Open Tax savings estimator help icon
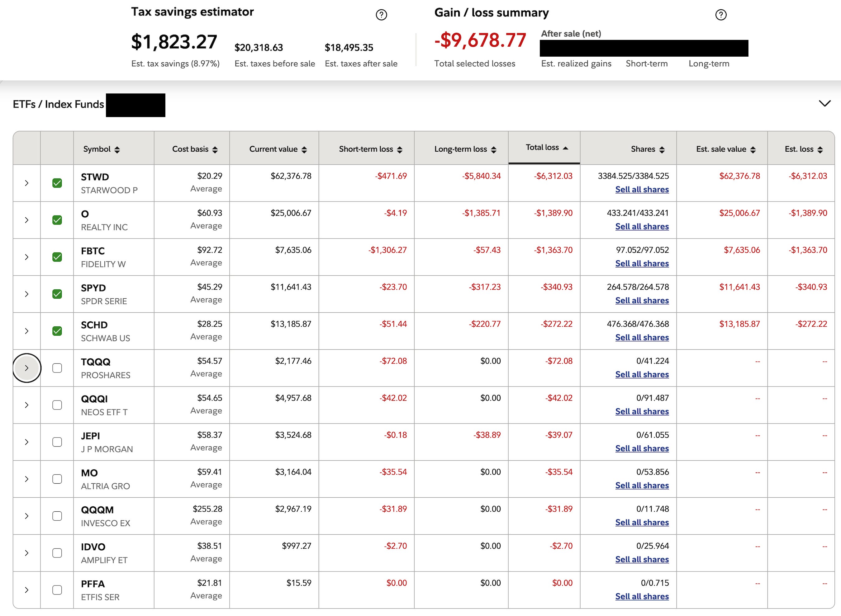This screenshot has width=841, height=616. (x=381, y=15)
